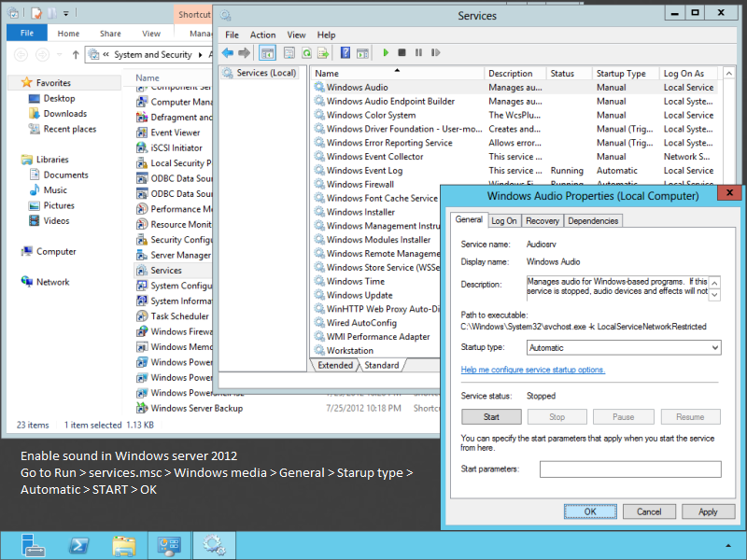The image size is (747, 560).
Task: Click the Properties toolbar icon in Services
Action: 289,53
